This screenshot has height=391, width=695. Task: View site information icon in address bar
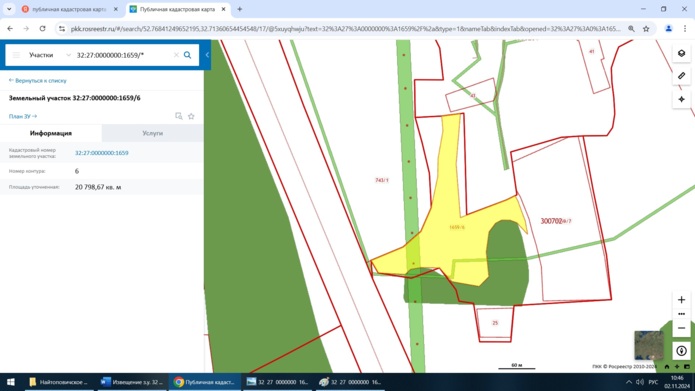[62, 29]
